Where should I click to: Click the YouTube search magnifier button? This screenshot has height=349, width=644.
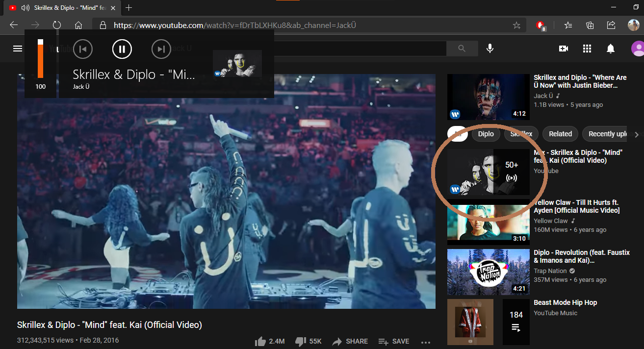click(462, 48)
